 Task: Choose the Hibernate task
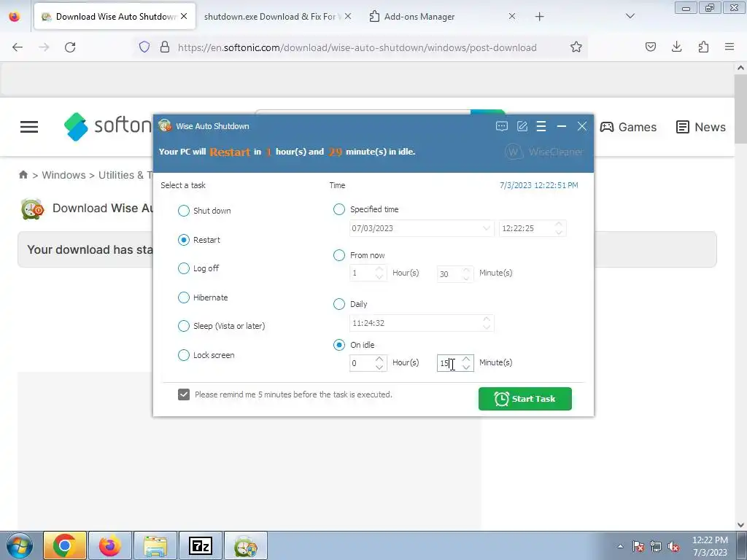click(183, 297)
